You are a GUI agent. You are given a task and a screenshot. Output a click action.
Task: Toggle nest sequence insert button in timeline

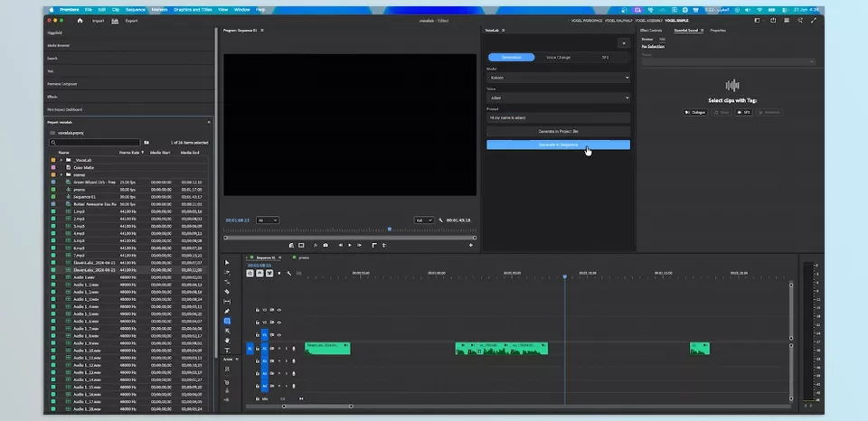pyautogui.click(x=250, y=274)
